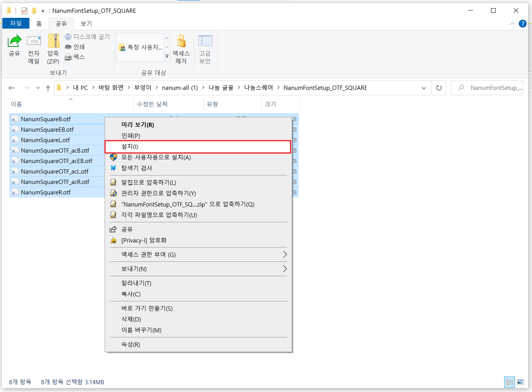532x392 pixels.
Task: Choose 바로 가기 만들기(S) menu entry
Action: (x=198, y=308)
